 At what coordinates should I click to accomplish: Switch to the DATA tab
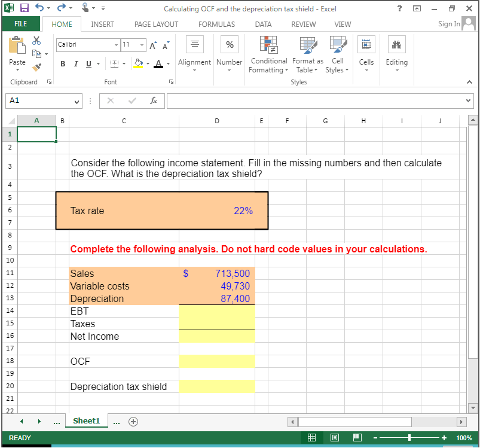263,24
